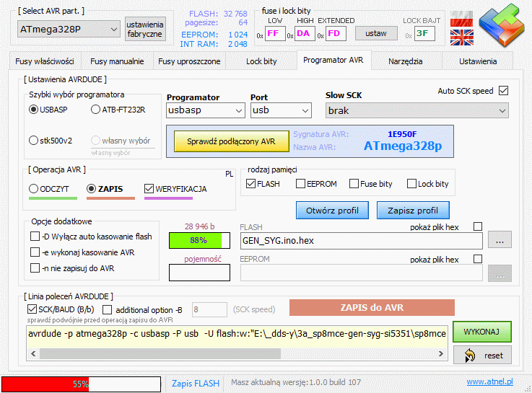Open the Fusy uproszczone tab
The height and width of the screenshot is (393, 532).
point(189,61)
